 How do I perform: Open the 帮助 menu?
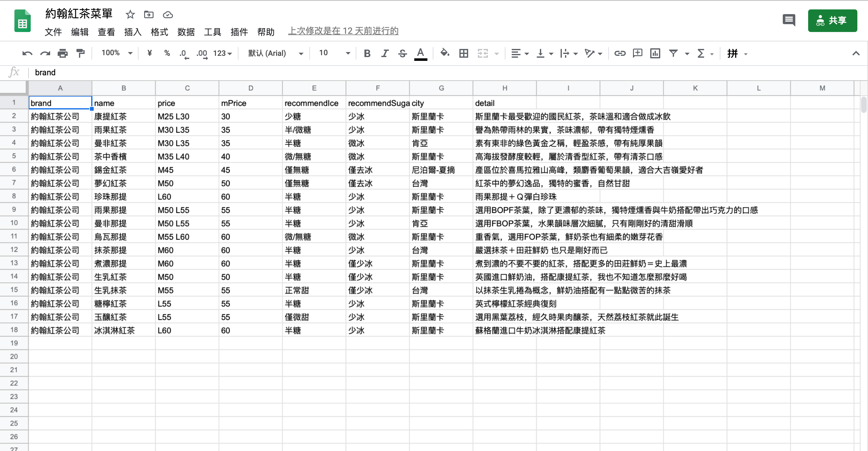[266, 32]
